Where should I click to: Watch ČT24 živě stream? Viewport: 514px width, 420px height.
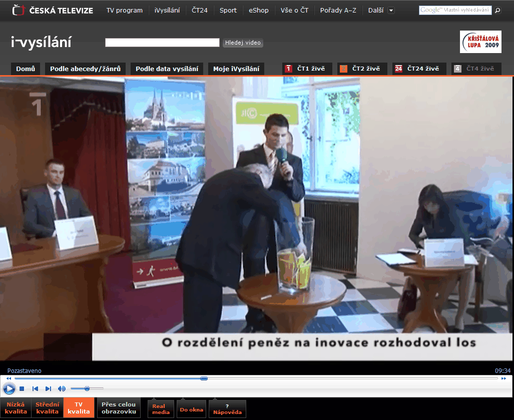pos(419,69)
